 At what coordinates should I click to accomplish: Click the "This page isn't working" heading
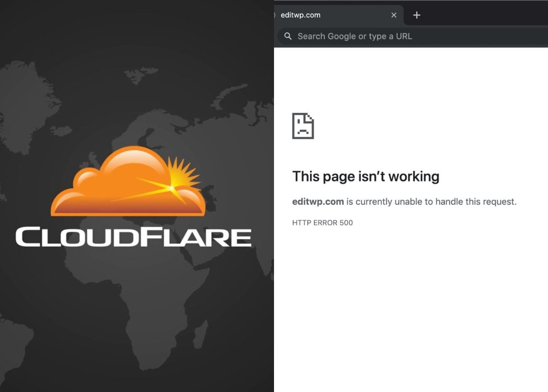365,176
